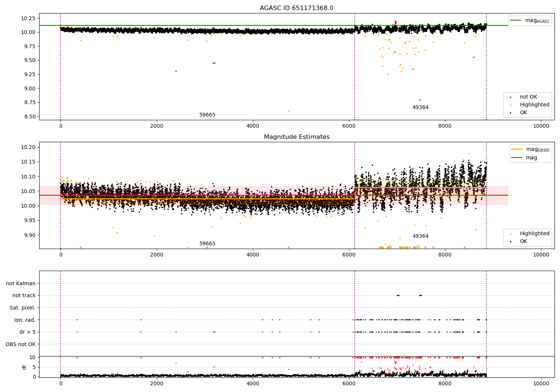Click the 8.75 y-axis tick label
Viewport: 560px width, 392px height.
[x=29, y=103]
